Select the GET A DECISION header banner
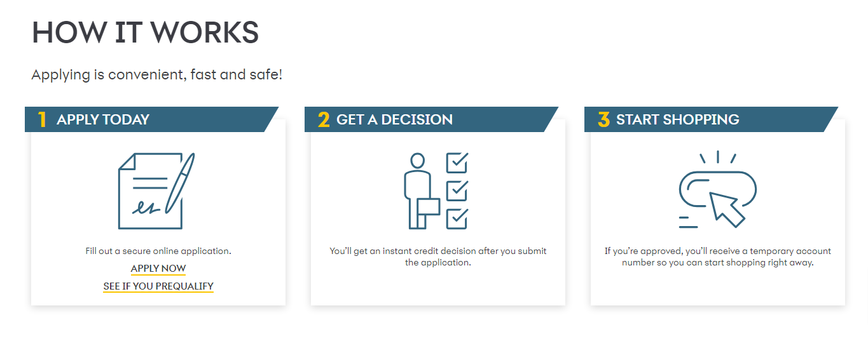Screen dimensions: 868x341 point(432,119)
